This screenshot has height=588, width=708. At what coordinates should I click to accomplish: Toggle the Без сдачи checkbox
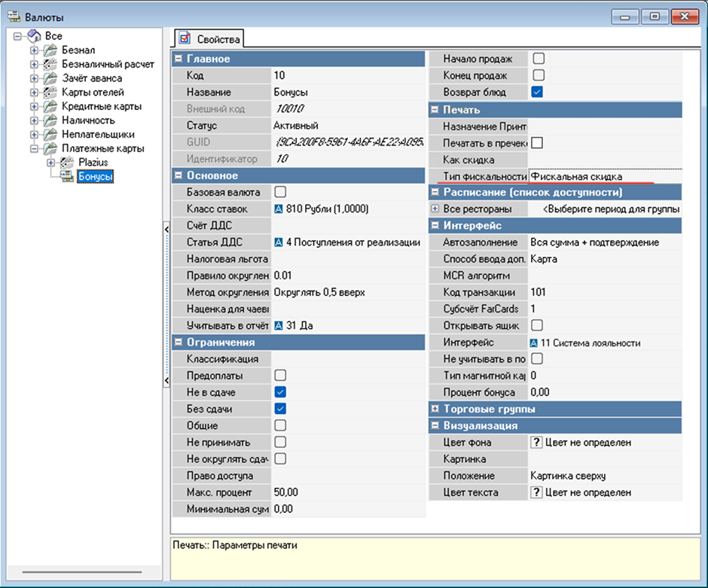[280, 409]
